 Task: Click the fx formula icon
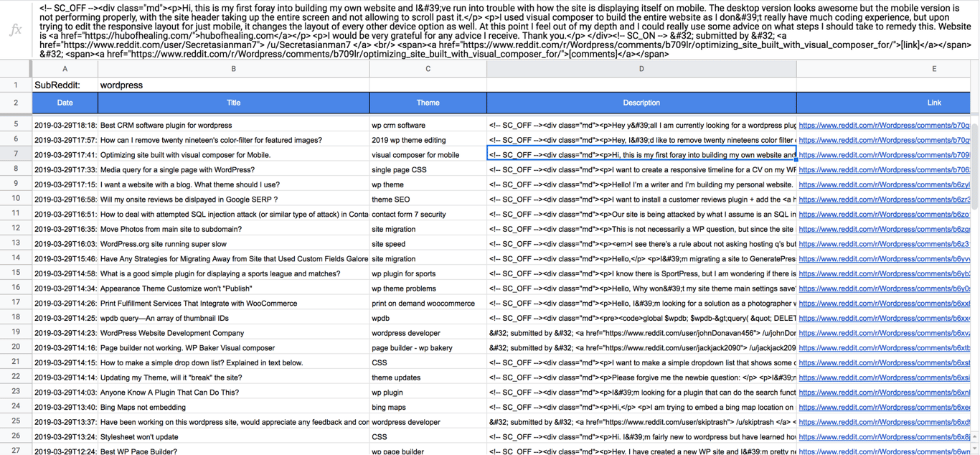15,29
